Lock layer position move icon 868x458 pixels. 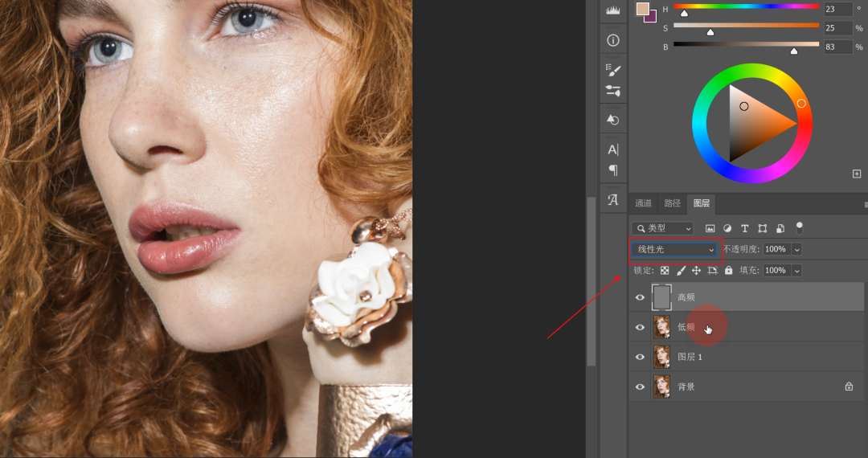click(x=696, y=271)
